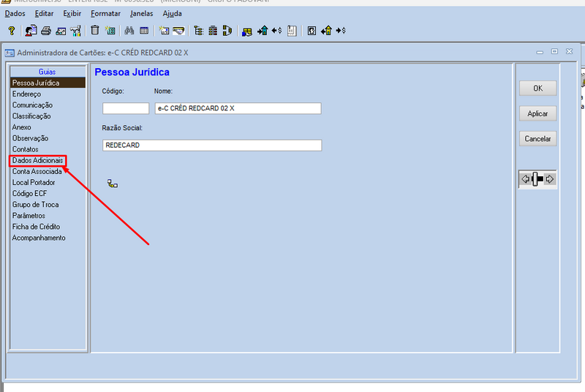Click the trash can delete icon

click(95, 30)
